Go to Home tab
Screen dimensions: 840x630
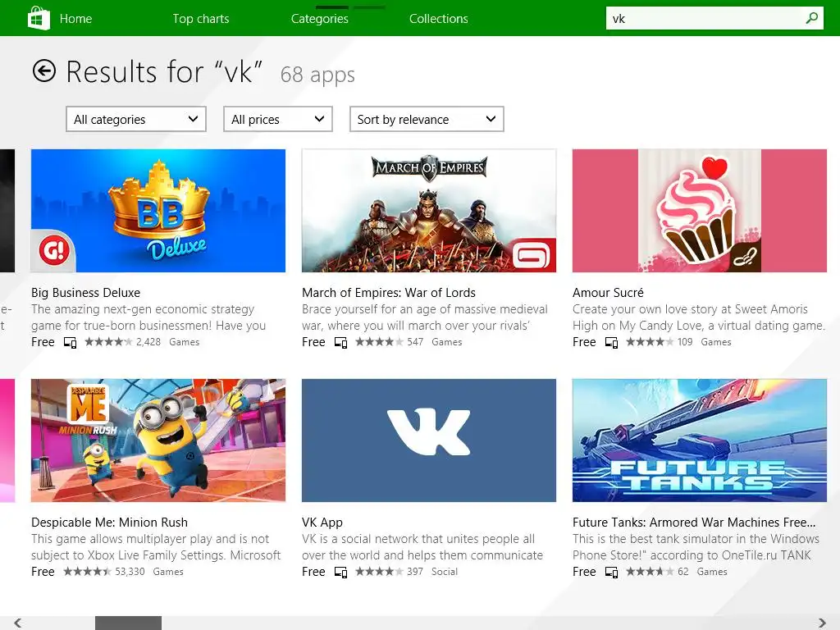(75, 19)
